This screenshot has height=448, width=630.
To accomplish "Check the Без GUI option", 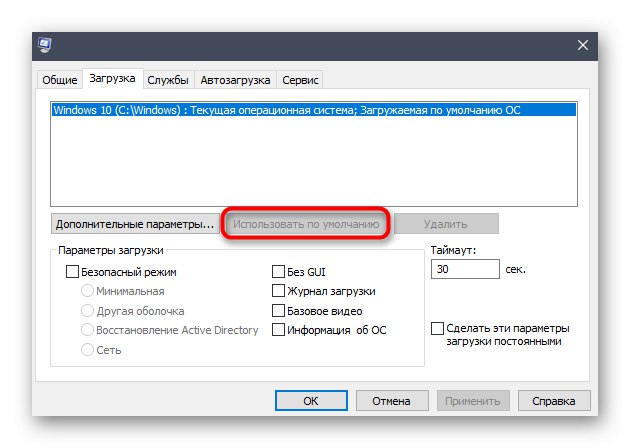I will pyautogui.click(x=278, y=272).
